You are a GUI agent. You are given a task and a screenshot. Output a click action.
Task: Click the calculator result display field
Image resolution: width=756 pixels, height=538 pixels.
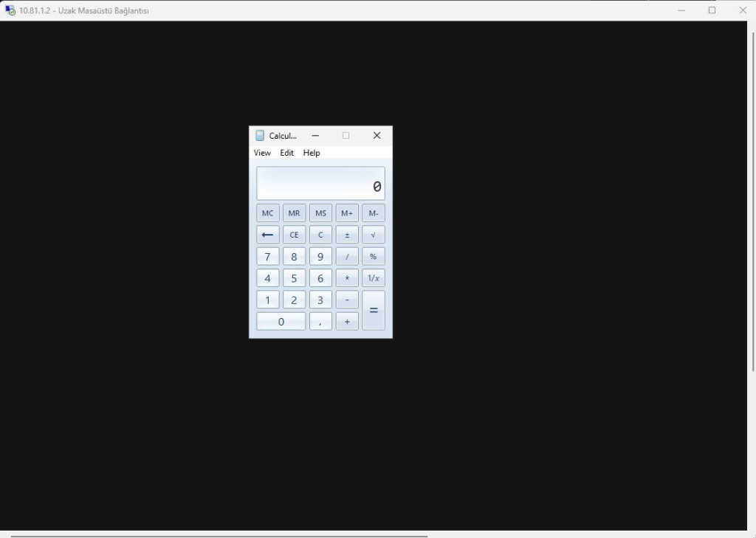coord(320,183)
